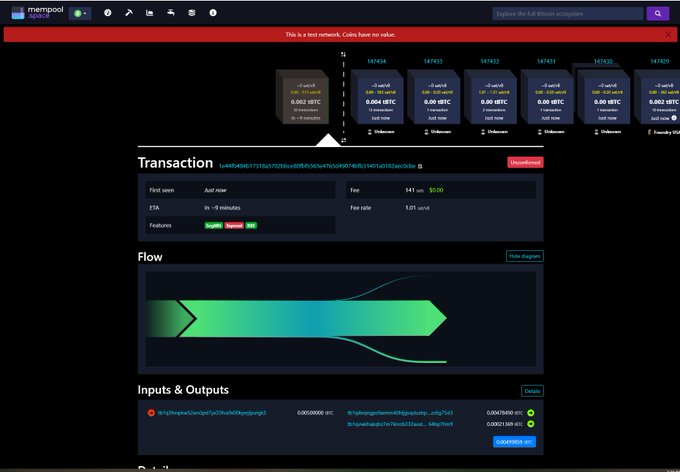Click the 1.01 sat/vB fee rate value
The image size is (680, 472).
(x=417, y=208)
